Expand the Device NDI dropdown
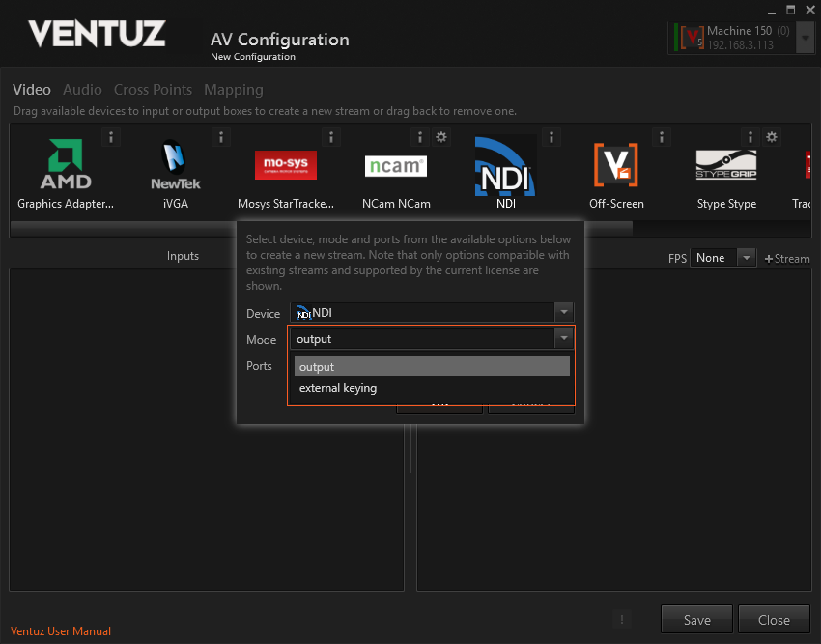This screenshot has height=644, width=821. 563,313
